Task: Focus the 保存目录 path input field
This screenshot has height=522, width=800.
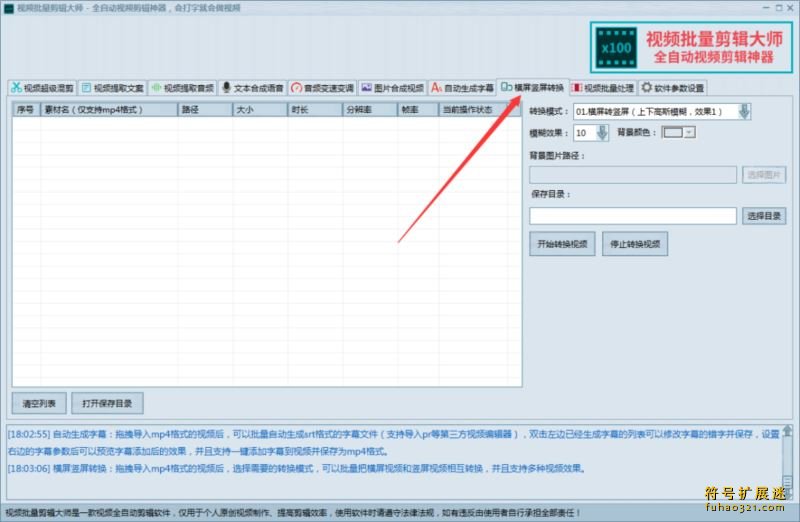Action: coord(632,215)
